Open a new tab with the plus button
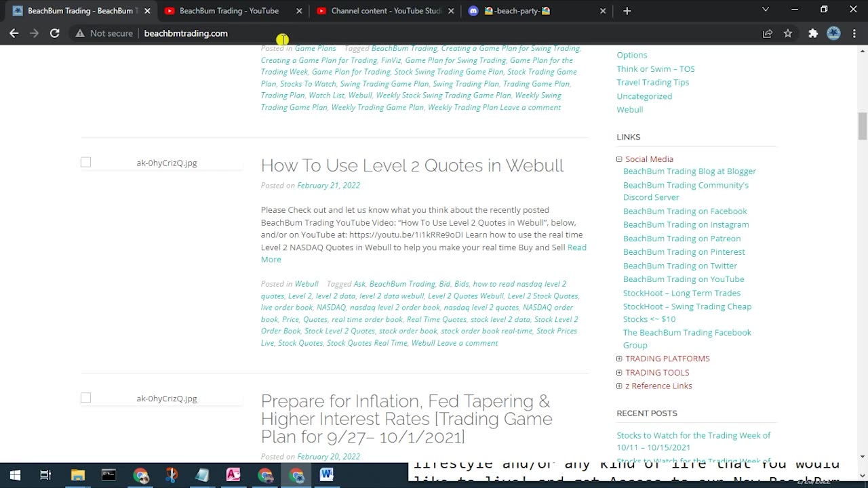The height and width of the screenshot is (488, 868). coord(627,11)
